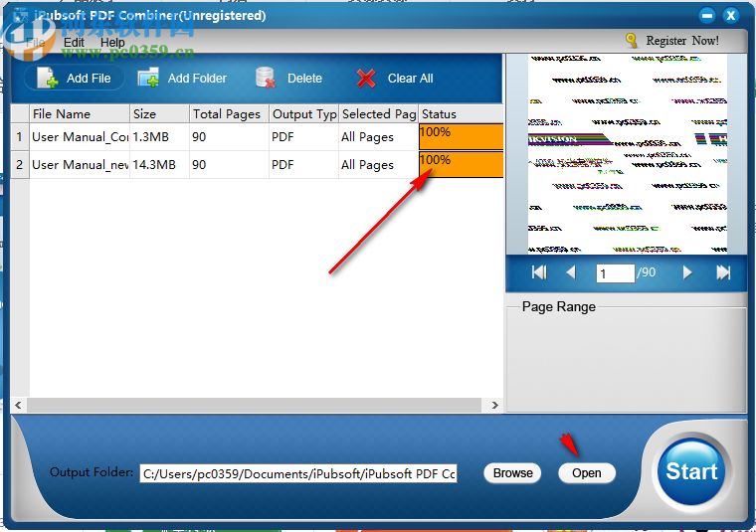The width and height of the screenshot is (756, 532).
Task: Click All Pages cell in row 1
Action: point(378,137)
